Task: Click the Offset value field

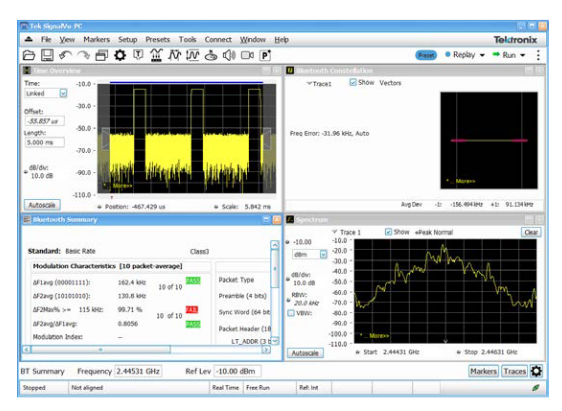Action: pyautogui.click(x=44, y=121)
